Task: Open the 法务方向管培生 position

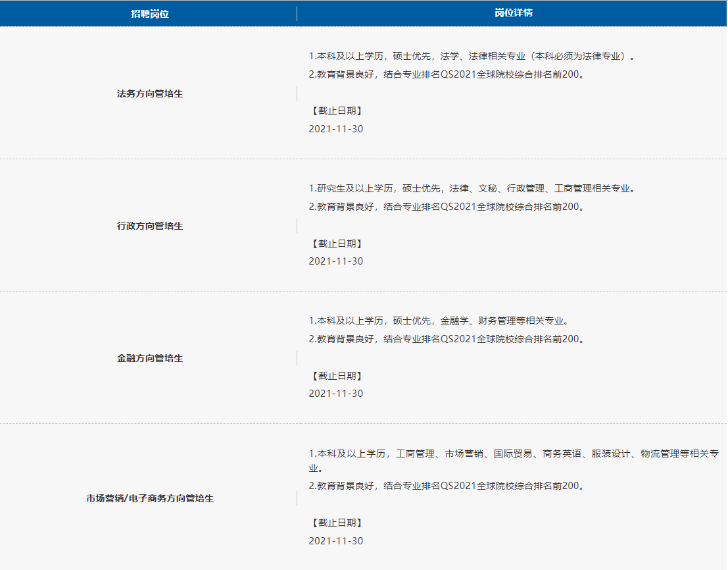Action: pos(149,93)
